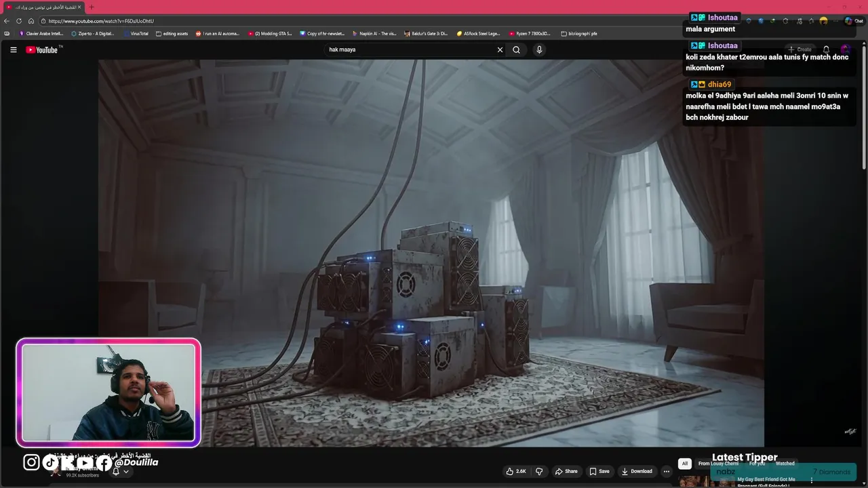Clear the 'hak maaya' search text

click(x=500, y=49)
